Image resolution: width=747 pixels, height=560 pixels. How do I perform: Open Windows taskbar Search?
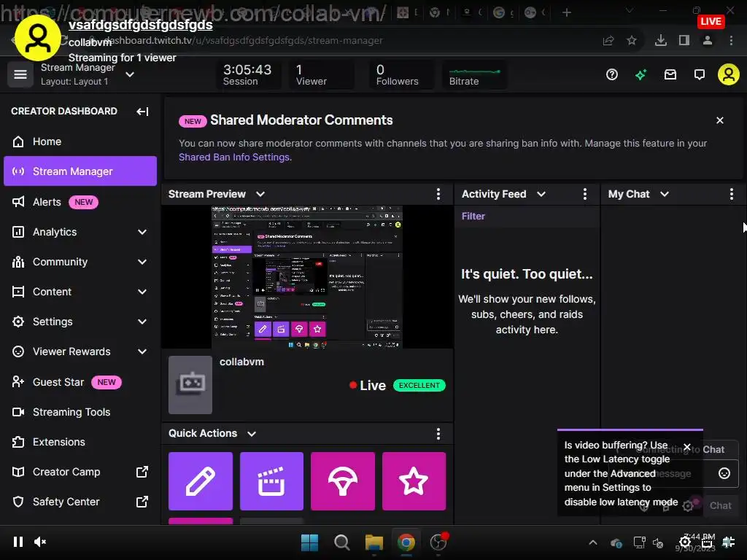341,542
